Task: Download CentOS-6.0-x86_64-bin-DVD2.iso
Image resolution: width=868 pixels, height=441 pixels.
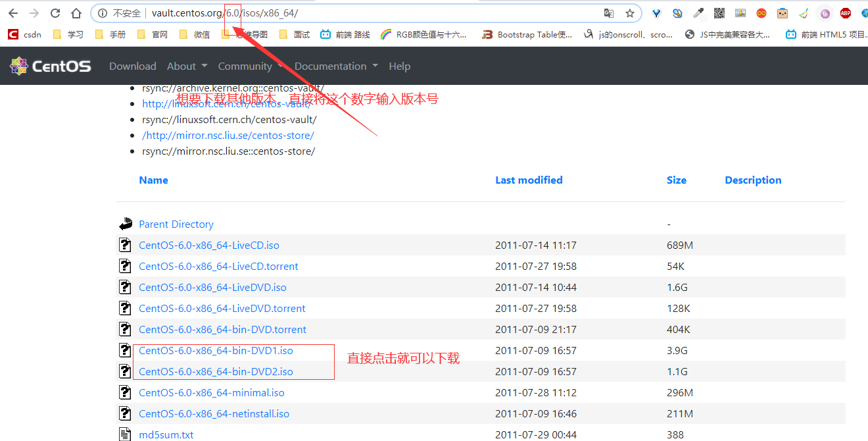Action: pyautogui.click(x=216, y=371)
